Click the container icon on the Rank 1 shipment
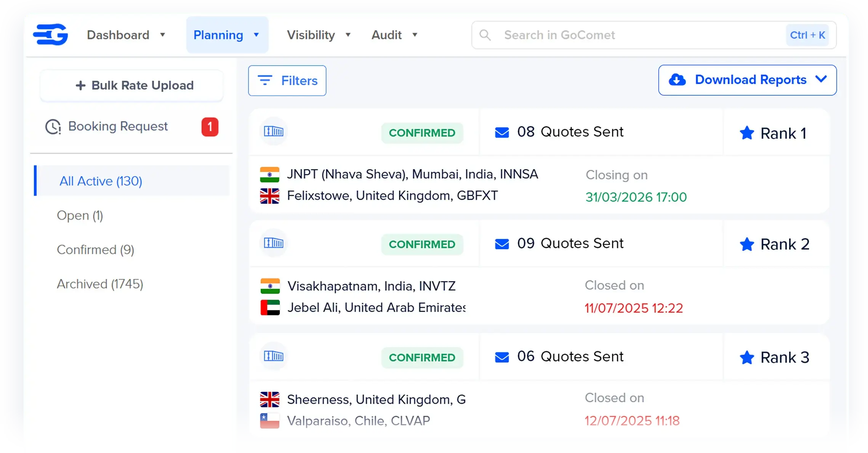Viewport: 868px width, 453px height. 274,132
